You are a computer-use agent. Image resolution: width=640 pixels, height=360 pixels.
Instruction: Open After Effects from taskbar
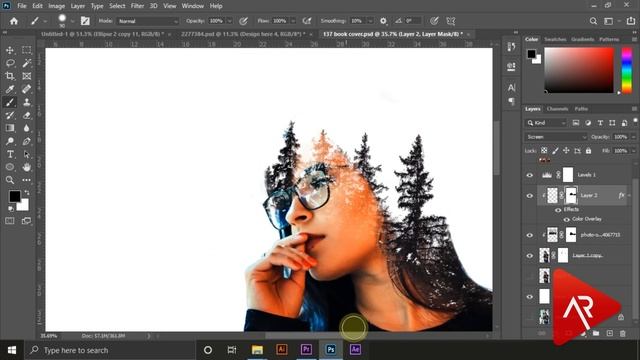pyautogui.click(x=355, y=350)
